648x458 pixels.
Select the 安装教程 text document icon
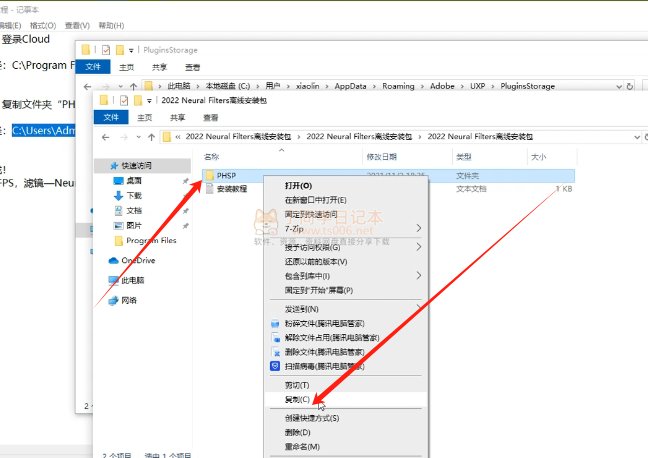[x=209, y=188]
